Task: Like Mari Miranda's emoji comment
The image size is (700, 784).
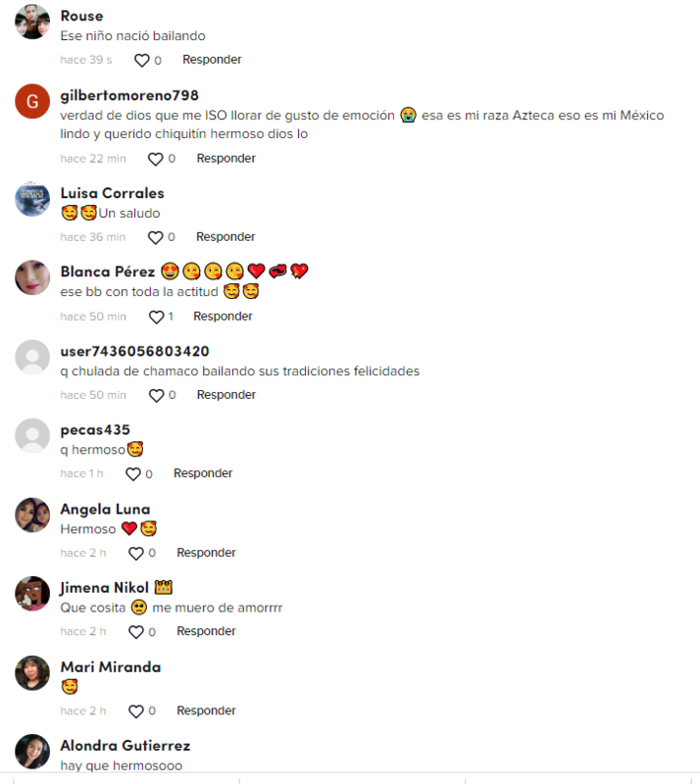Action: tap(136, 711)
